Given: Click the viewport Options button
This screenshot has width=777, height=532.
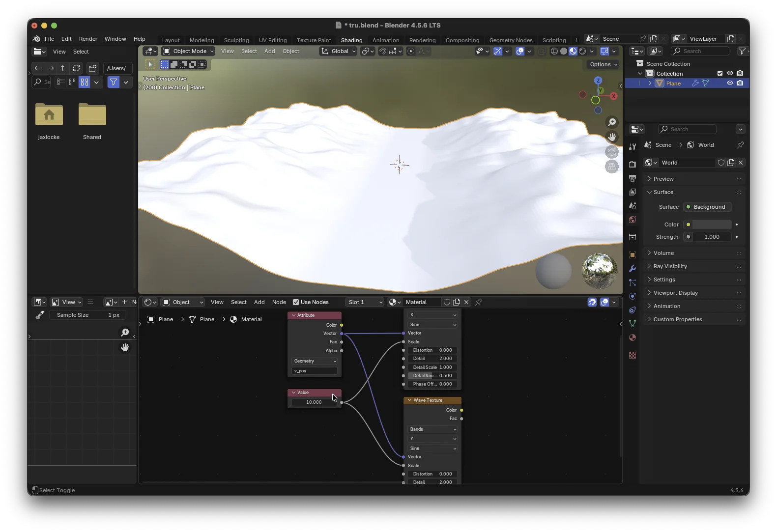Looking at the screenshot, I should click(604, 64).
